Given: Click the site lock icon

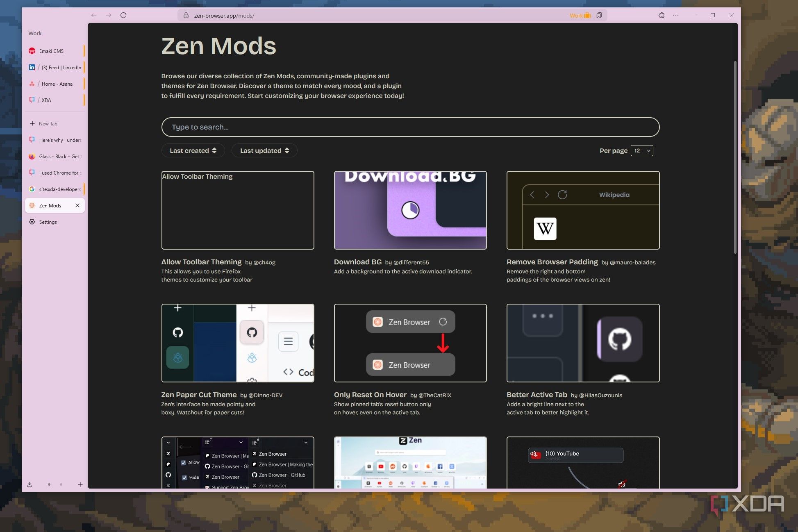Looking at the screenshot, I should 186,16.
